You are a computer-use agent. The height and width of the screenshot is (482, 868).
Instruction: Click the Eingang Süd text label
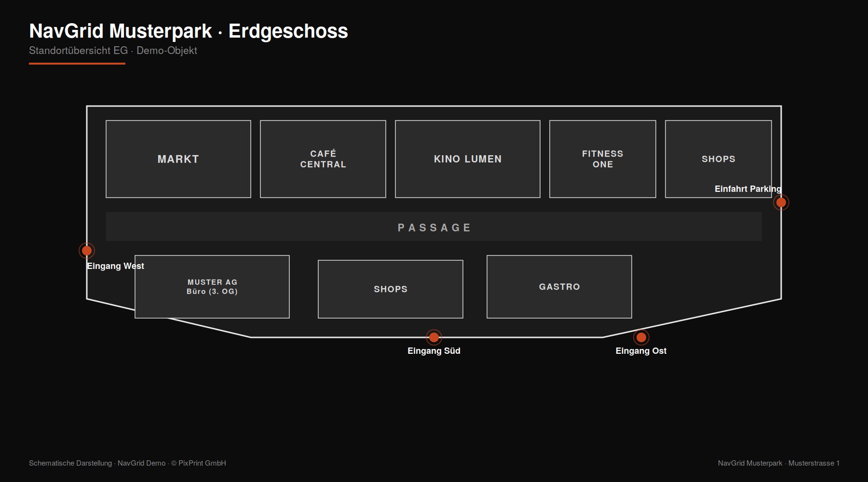(x=434, y=351)
